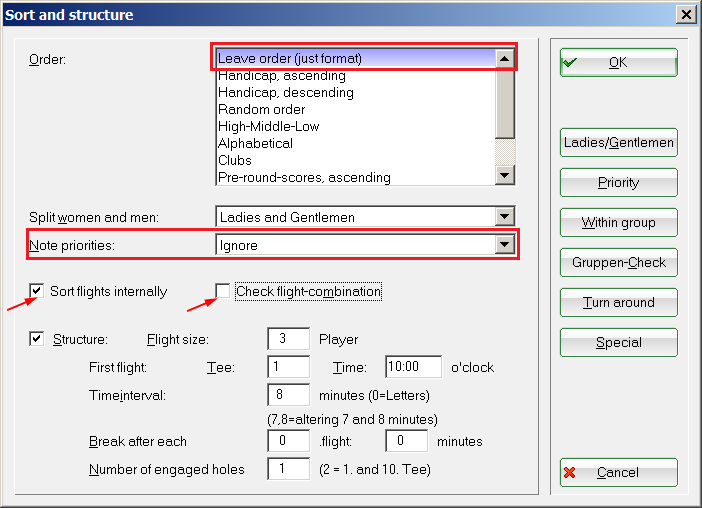Choose Random order in the list
The image size is (702, 508).
point(356,109)
